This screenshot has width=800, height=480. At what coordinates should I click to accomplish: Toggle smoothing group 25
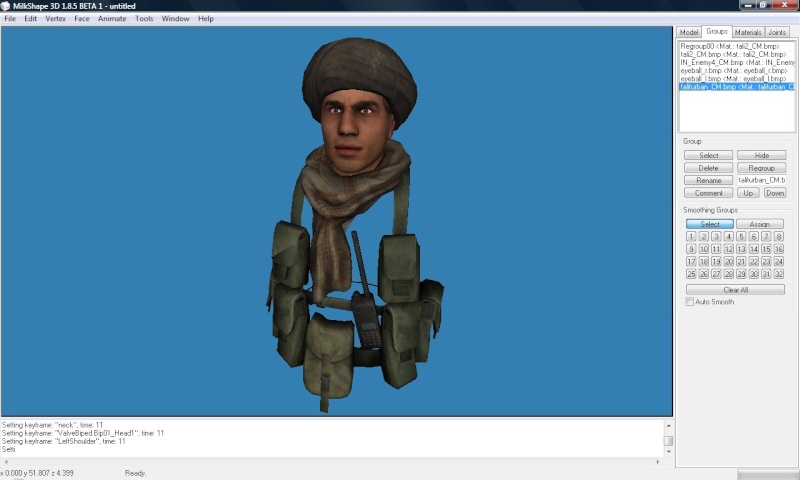(691, 274)
